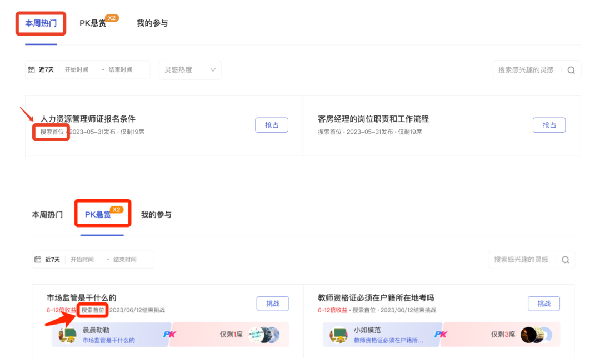The image size is (600, 364).
Task: Click the magnifier icon in the 本周热门 search box
Action: pyautogui.click(x=571, y=70)
